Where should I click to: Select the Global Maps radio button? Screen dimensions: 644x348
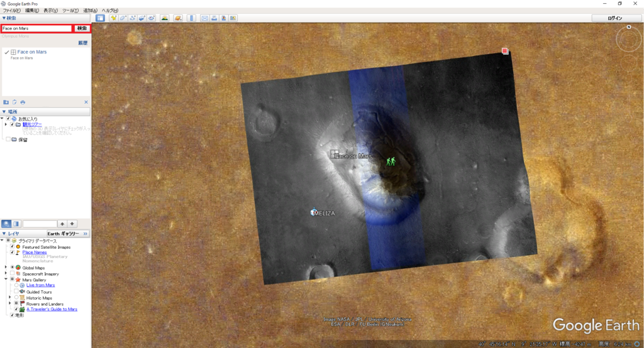coord(12,268)
